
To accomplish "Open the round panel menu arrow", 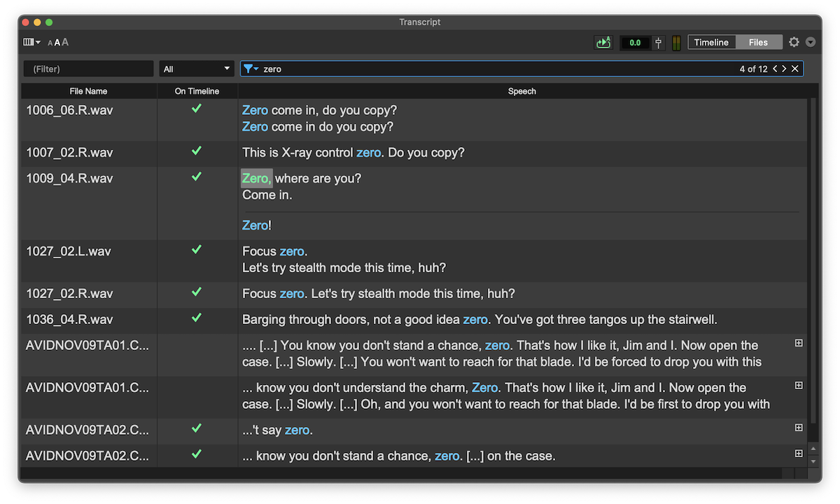I will pos(811,43).
